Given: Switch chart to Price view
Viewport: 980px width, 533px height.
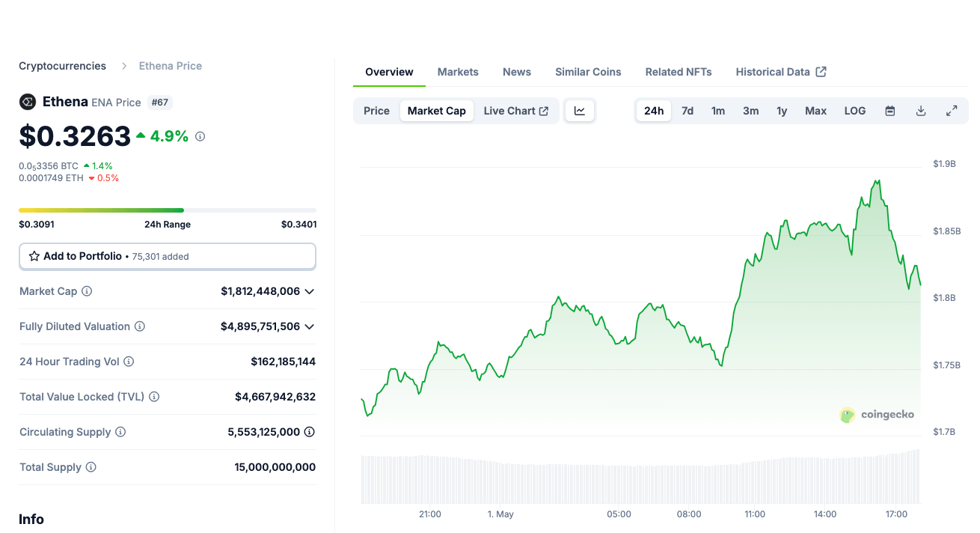Looking at the screenshot, I should pyautogui.click(x=376, y=110).
